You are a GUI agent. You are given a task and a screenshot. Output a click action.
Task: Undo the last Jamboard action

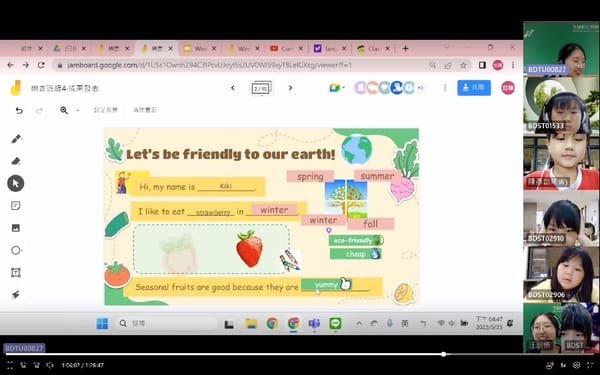(x=19, y=111)
